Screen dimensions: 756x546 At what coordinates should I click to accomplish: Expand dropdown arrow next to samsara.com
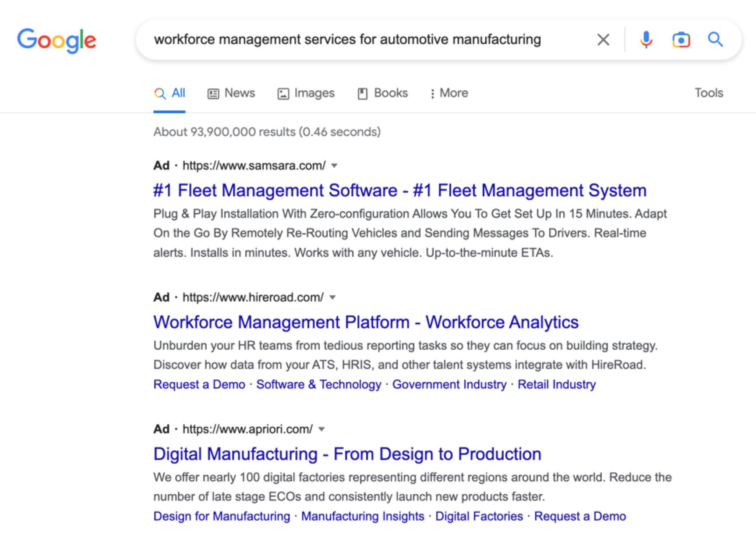tap(334, 166)
